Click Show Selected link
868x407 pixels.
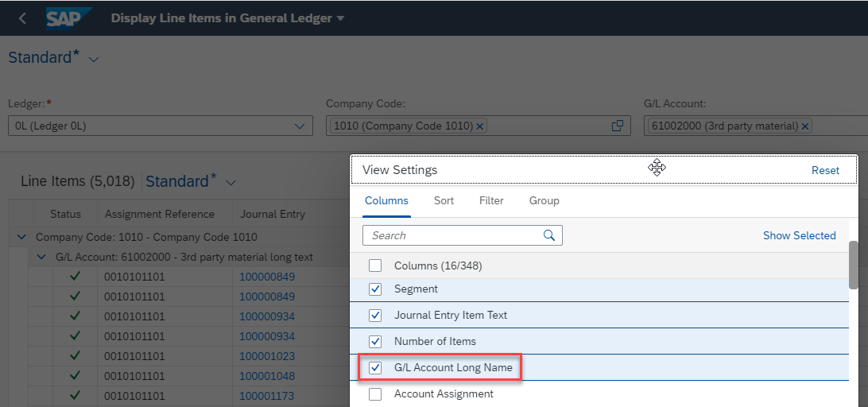800,235
